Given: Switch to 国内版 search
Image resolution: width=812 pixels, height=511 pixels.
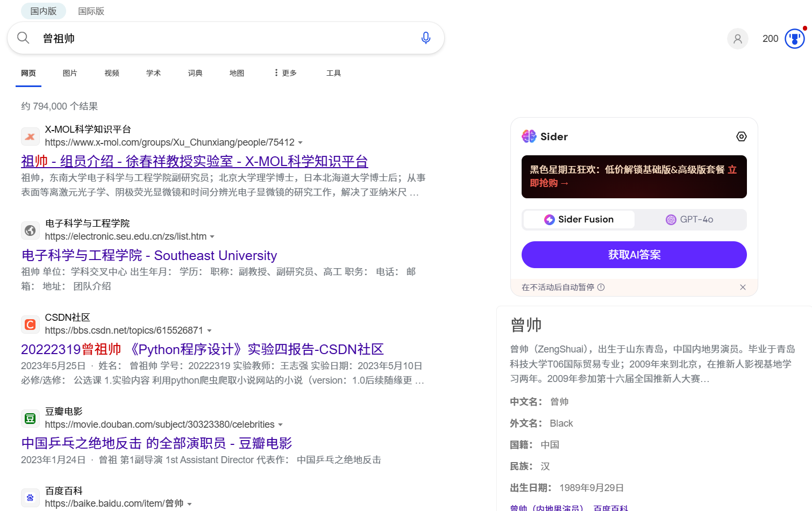Looking at the screenshot, I should coord(44,11).
